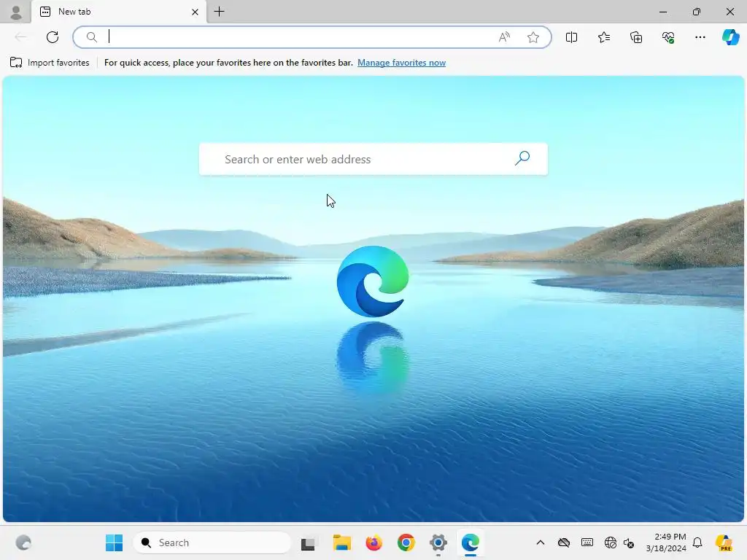Open the profile account icon
Viewport: 747px width, 560px height.
[x=16, y=12]
